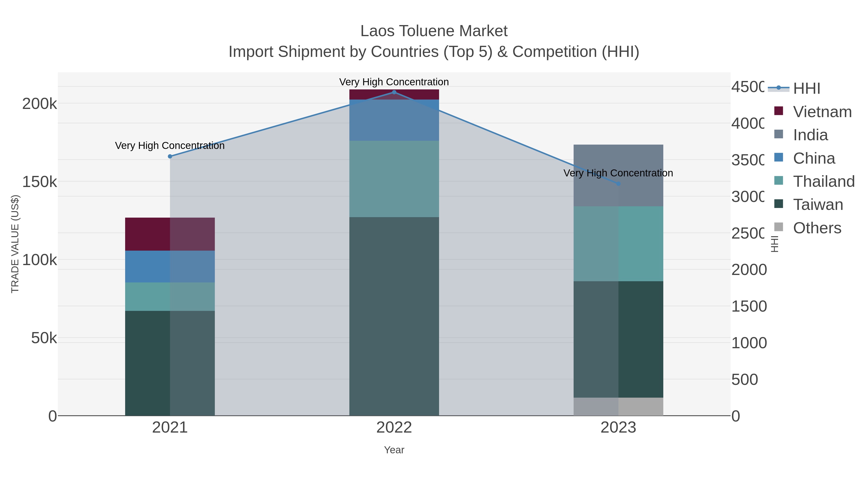The image size is (868, 488).
Task: Click the TRADE VALUE (US$) axis title
Action: tap(15, 244)
